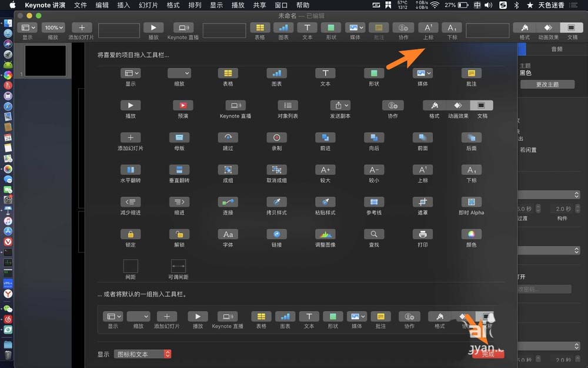Open the 文件 menu
The image size is (588, 368).
point(80,5)
